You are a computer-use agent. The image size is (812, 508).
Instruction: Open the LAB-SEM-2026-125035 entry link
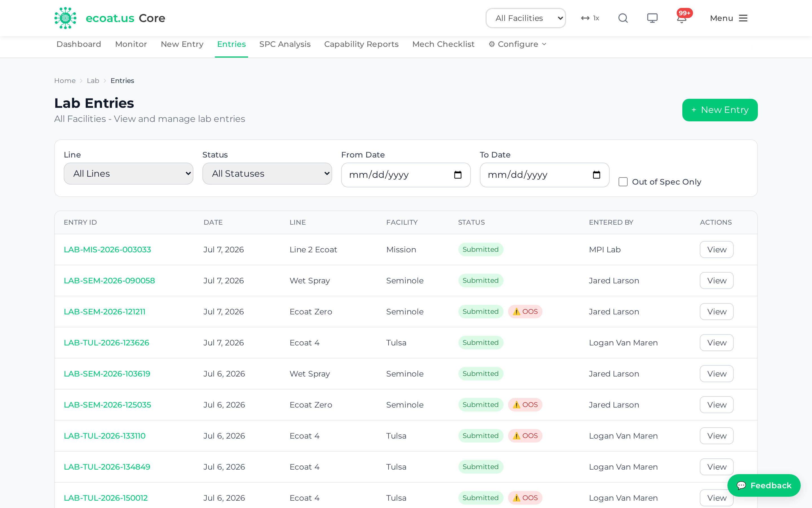[x=107, y=404]
